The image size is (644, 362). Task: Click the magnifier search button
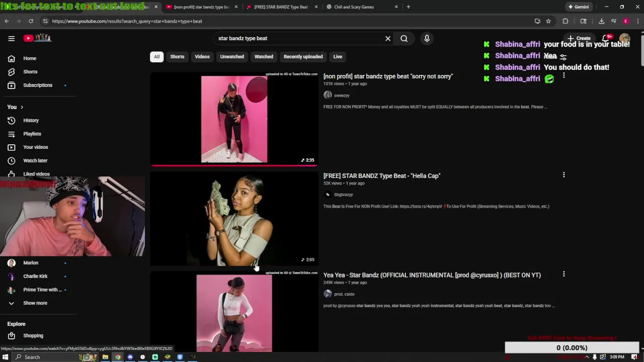pyautogui.click(x=404, y=38)
